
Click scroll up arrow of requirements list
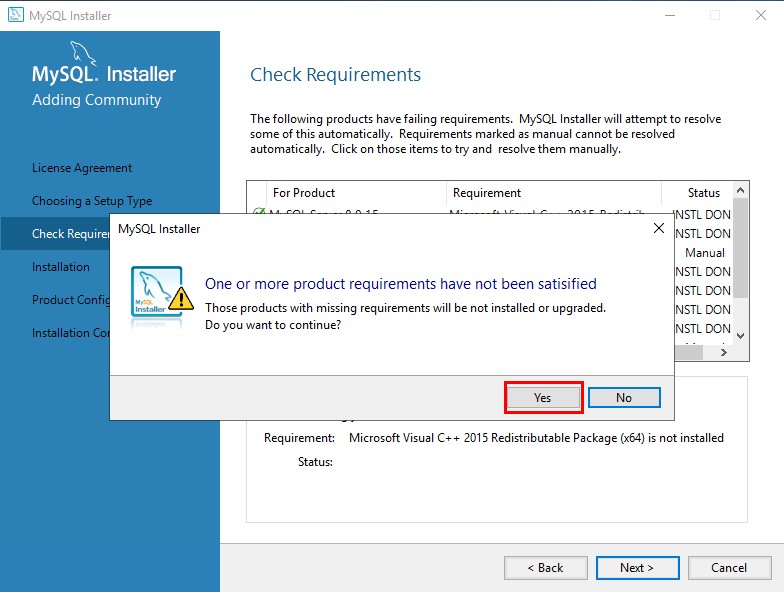(x=741, y=190)
